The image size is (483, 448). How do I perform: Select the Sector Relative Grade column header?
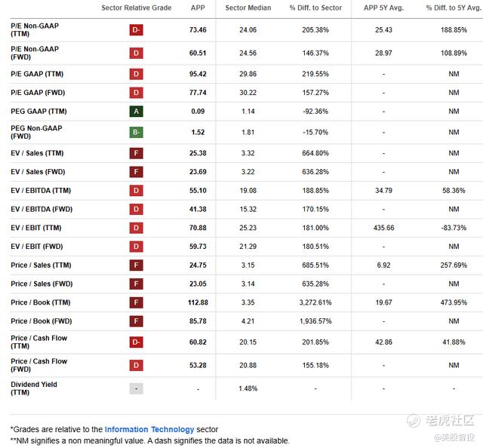point(137,8)
